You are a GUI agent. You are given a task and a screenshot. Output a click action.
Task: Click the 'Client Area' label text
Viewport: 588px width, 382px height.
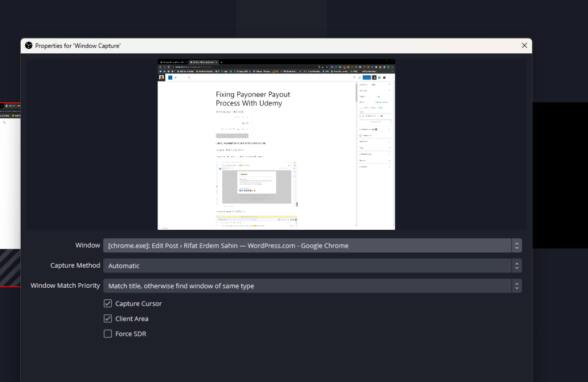click(131, 319)
